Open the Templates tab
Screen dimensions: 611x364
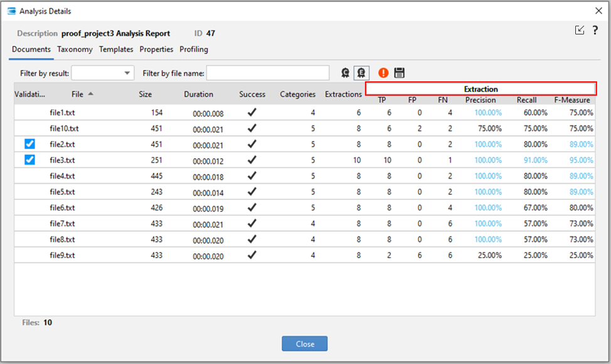(116, 49)
